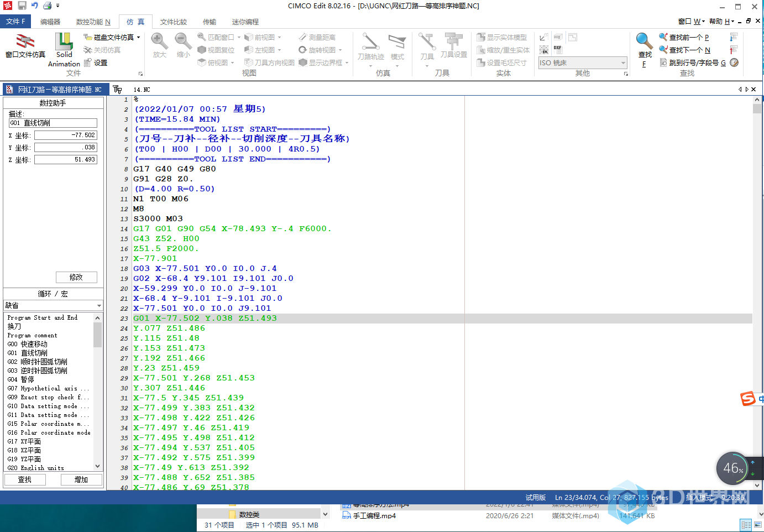The image size is (764, 532).
Task: Open 刀具设置 tool setup
Action: 454,45
